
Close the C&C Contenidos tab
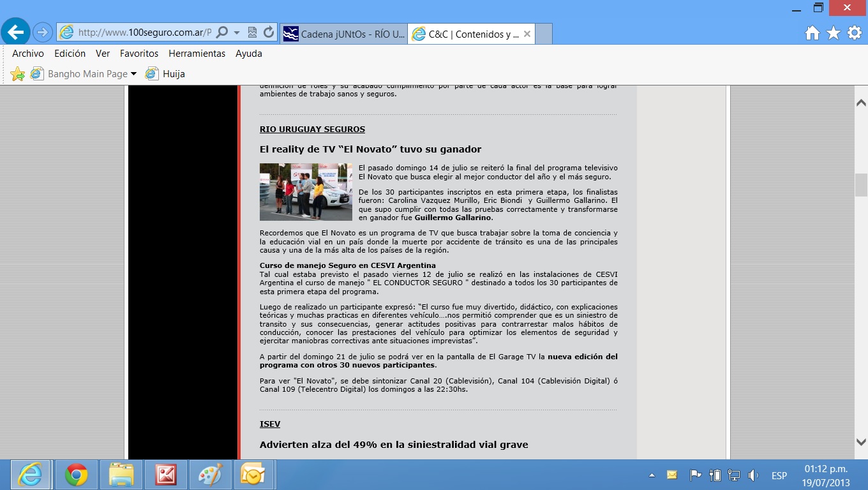pos(527,34)
